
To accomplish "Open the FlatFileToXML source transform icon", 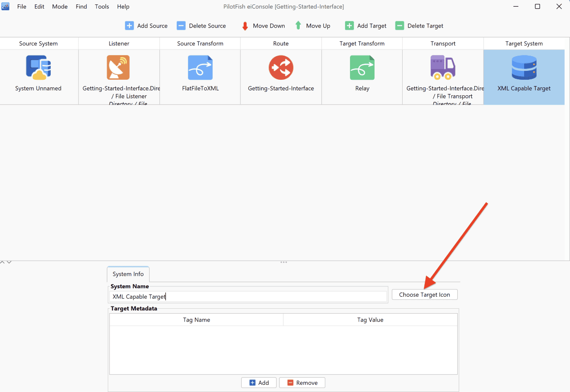I will [x=200, y=68].
